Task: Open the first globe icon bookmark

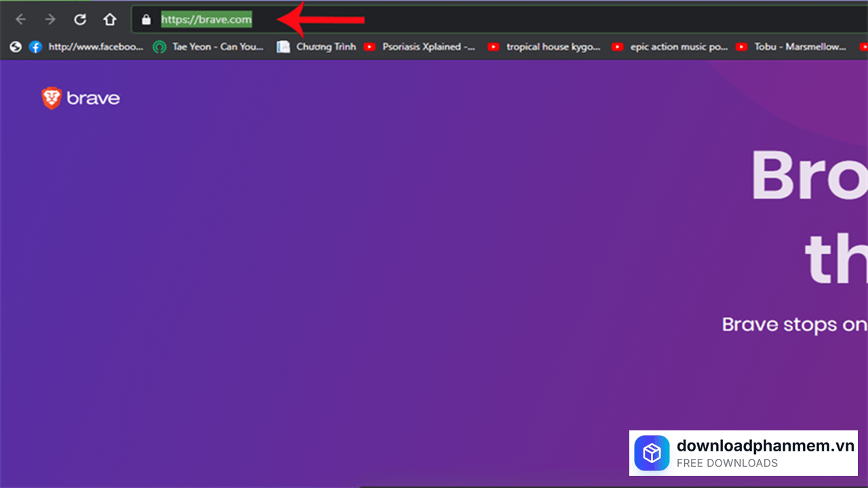Action: 15,47
